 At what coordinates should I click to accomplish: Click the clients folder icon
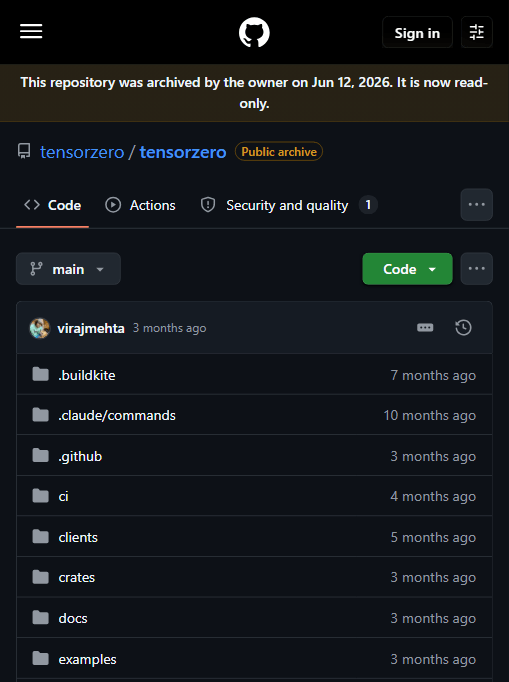40,536
